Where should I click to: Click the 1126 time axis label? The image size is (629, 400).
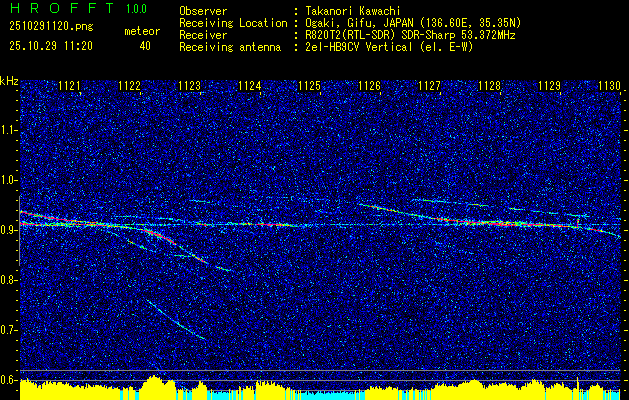[369, 86]
